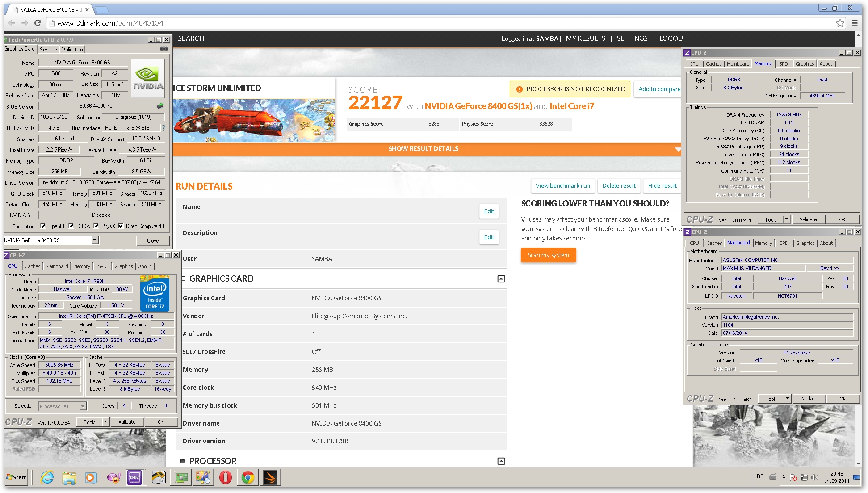Open Internet Explorer from the taskbar
The image size is (868, 493).
[x=47, y=478]
